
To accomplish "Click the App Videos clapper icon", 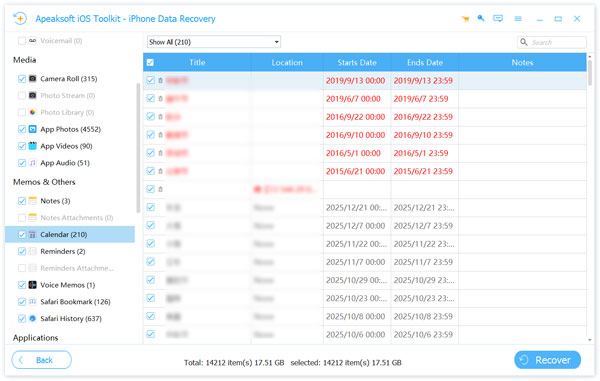I will coord(33,146).
